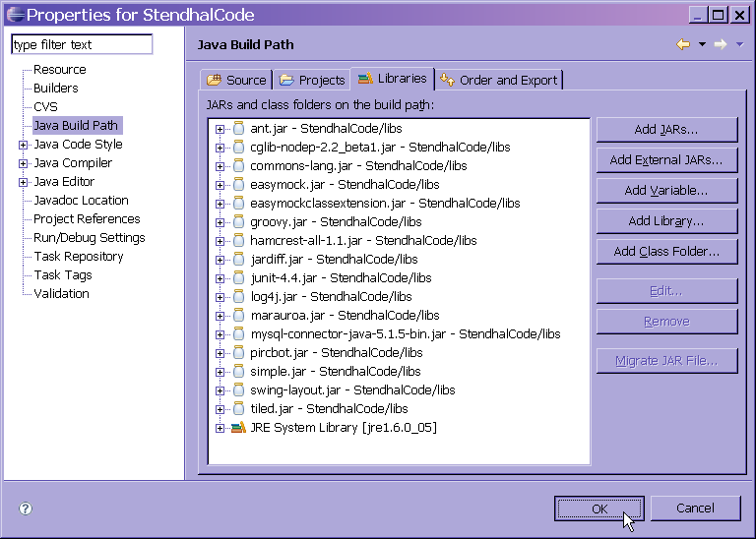
Task: Focus the type filter text field
Action: tap(82, 45)
